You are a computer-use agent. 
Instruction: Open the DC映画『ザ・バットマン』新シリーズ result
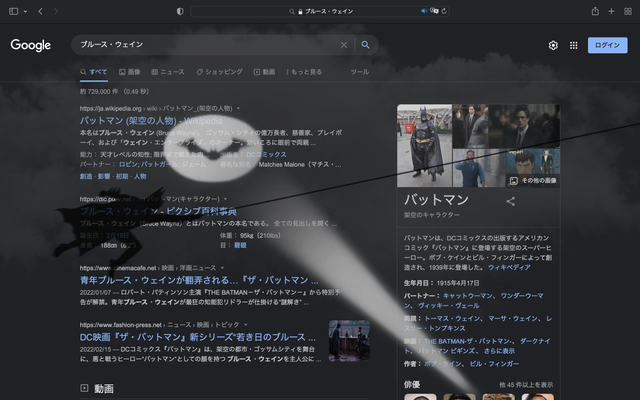click(198, 338)
